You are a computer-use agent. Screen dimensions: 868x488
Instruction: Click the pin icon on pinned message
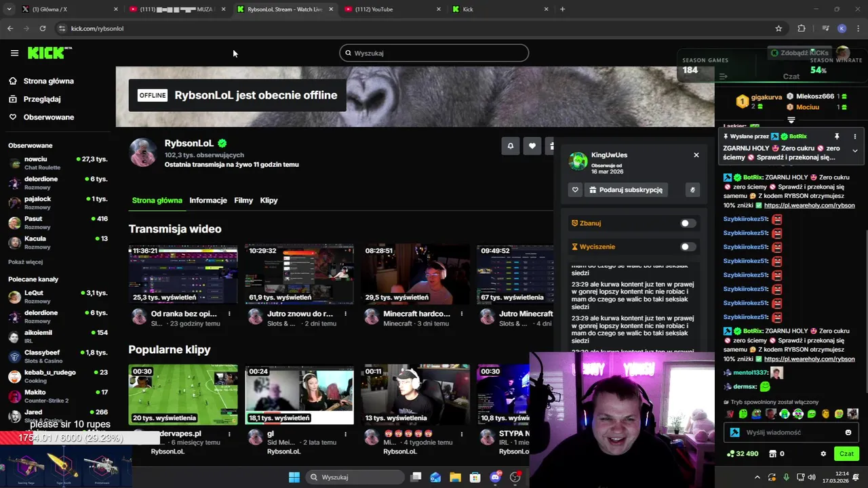[x=837, y=136]
